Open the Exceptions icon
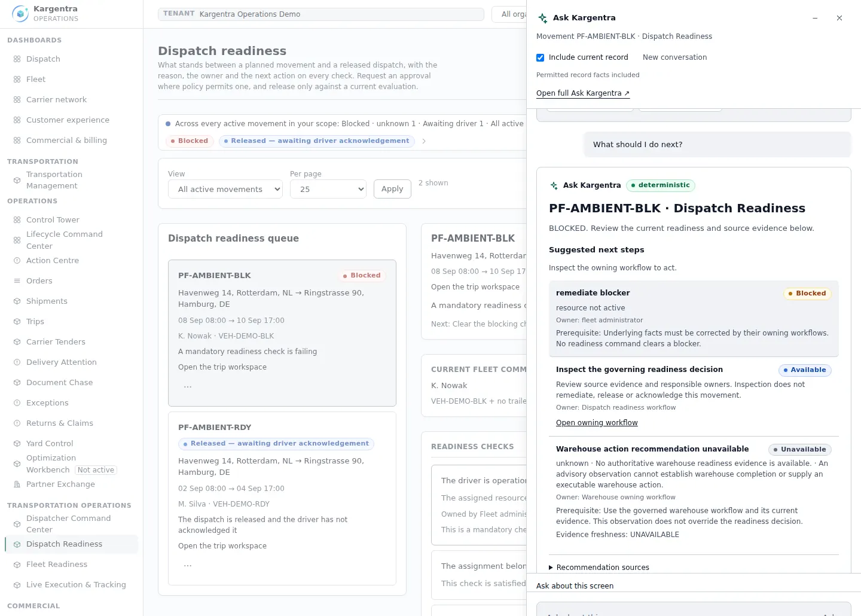 pos(17,403)
